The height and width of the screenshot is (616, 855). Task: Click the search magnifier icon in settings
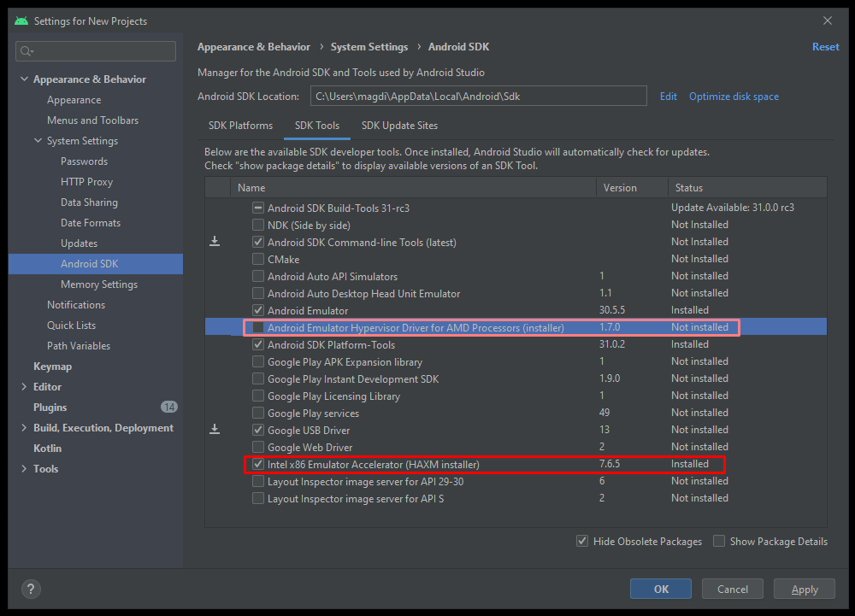(x=27, y=51)
